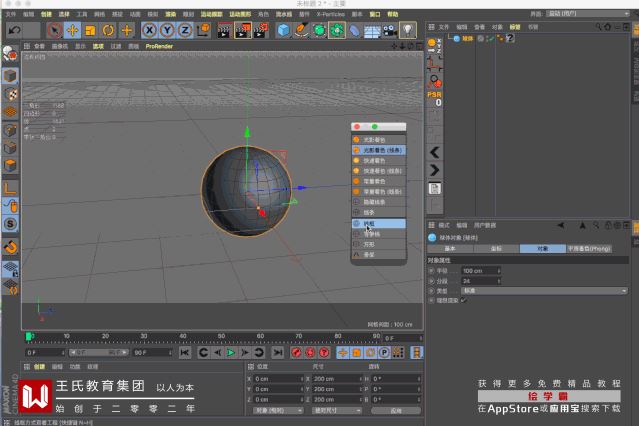Click Render to Picture Viewer icon
The width and height of the screenshot is (639, 426).
point(242,30)
